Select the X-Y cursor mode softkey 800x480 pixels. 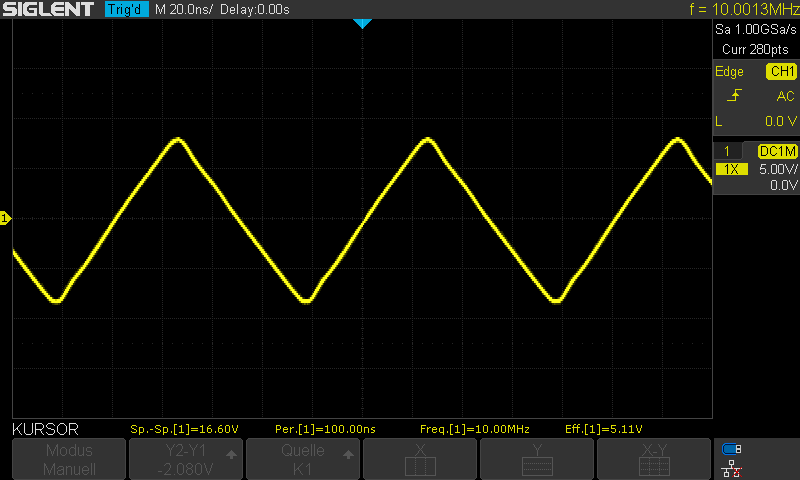pyautogui.click(x=654, y=459)
